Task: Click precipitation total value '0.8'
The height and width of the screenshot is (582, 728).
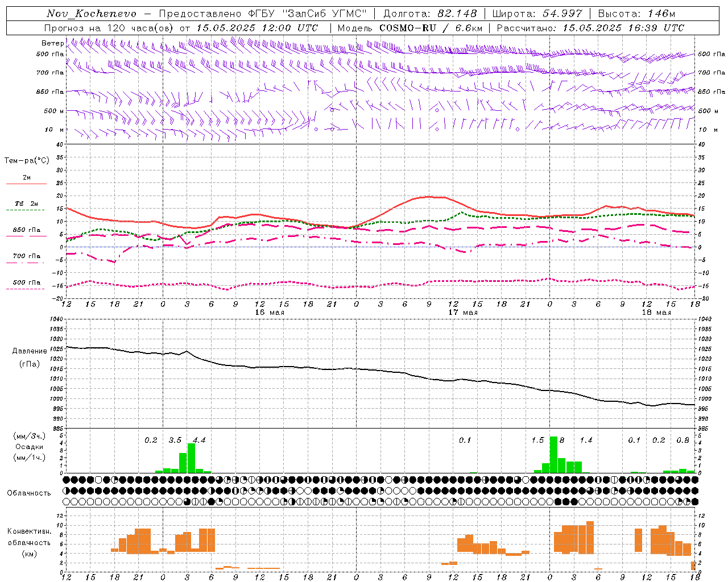Action: (682, 440)
